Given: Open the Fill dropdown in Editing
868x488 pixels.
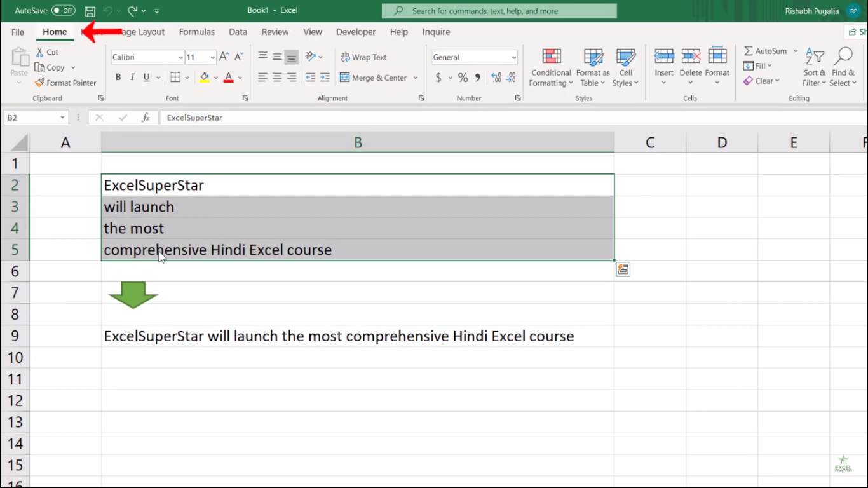Looking at the screenshot, I should click(x=757, y=66).
